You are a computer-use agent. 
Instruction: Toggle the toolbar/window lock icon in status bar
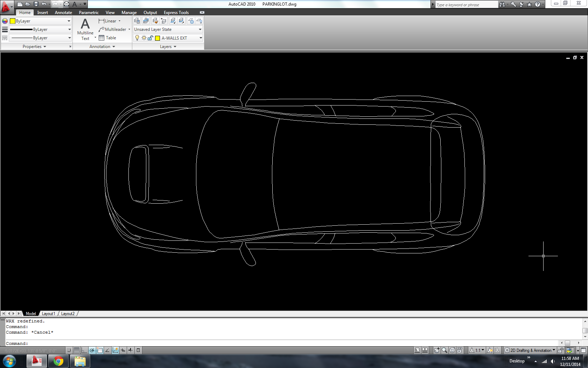pyautogui.click(x=560, y=350)
